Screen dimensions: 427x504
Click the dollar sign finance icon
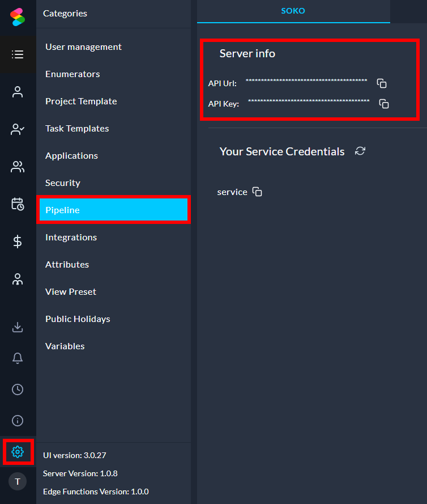click(x=18, y=242)
